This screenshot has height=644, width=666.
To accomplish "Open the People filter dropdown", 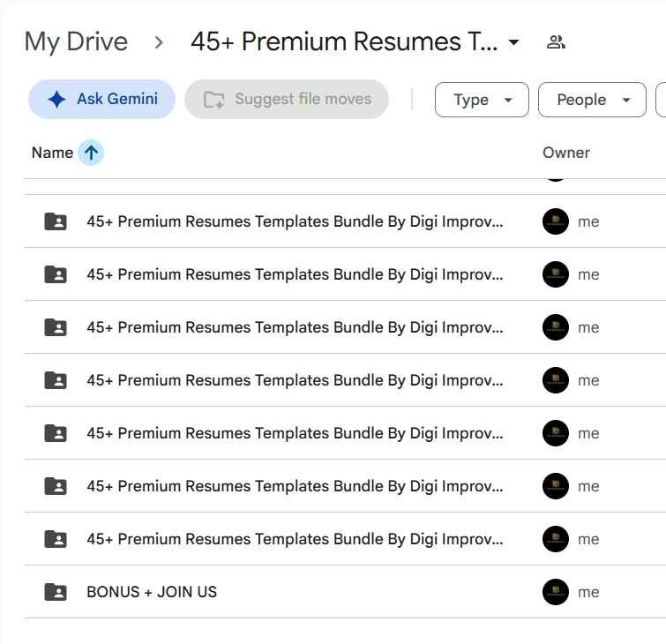I will tap(592, 100).
